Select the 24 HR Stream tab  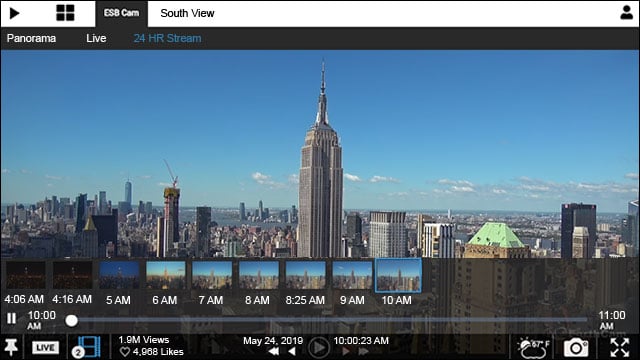tap(167, 38)
